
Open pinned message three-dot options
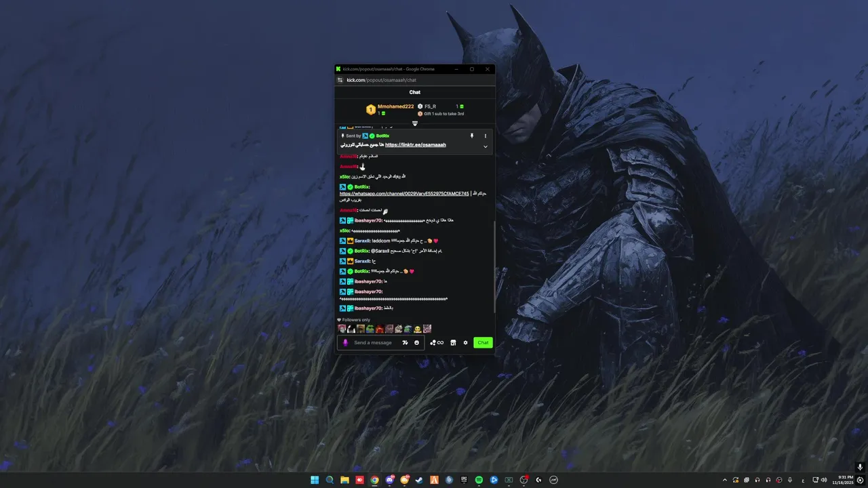tap(485, 136)
